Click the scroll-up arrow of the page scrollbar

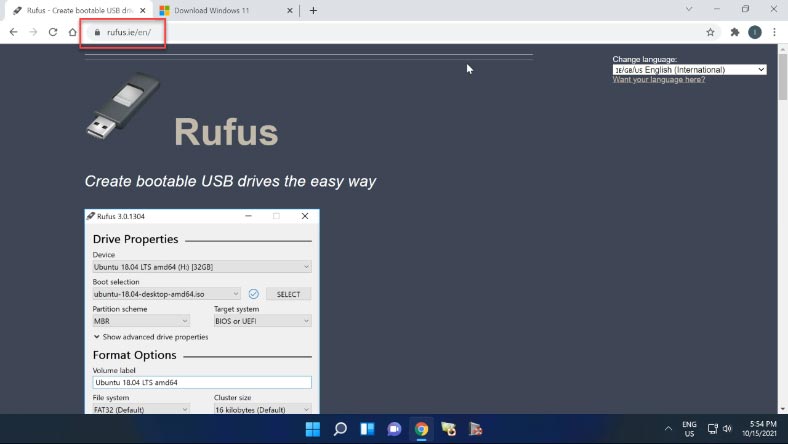(782, 49)
